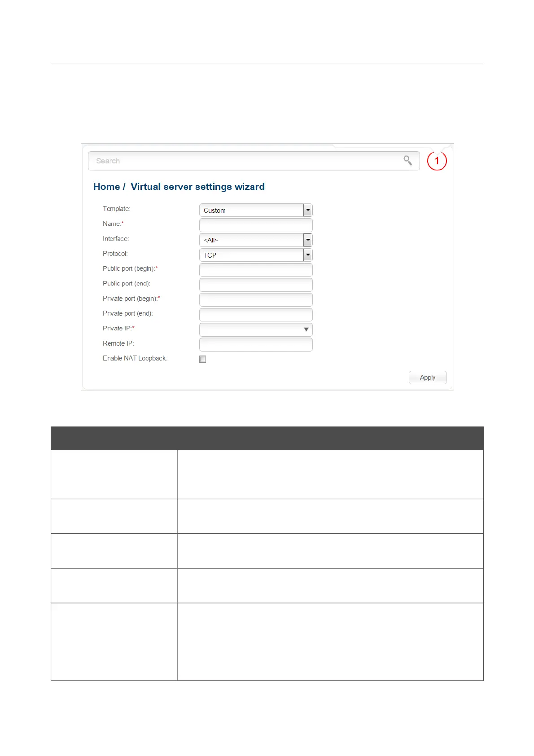The image size is (534, 756).
Task: Expand the Private IP combo box
Action: (256, 330)
